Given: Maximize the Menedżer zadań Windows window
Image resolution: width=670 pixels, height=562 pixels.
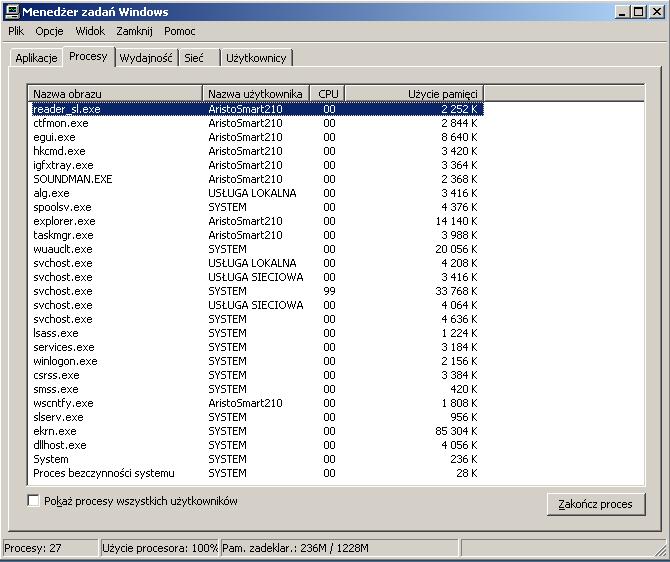Looking at the screenshot, I should tap(638, 12).
